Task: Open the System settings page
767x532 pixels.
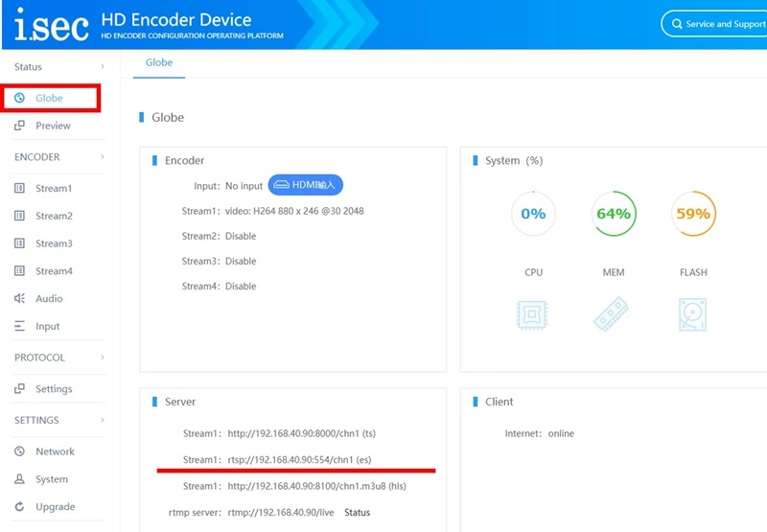Action: (x=52, y=479)
